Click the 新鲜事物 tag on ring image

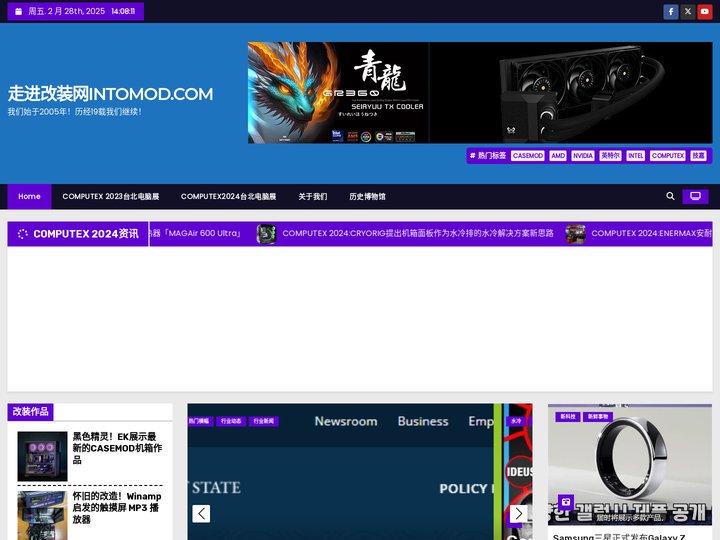pos(598,416)
